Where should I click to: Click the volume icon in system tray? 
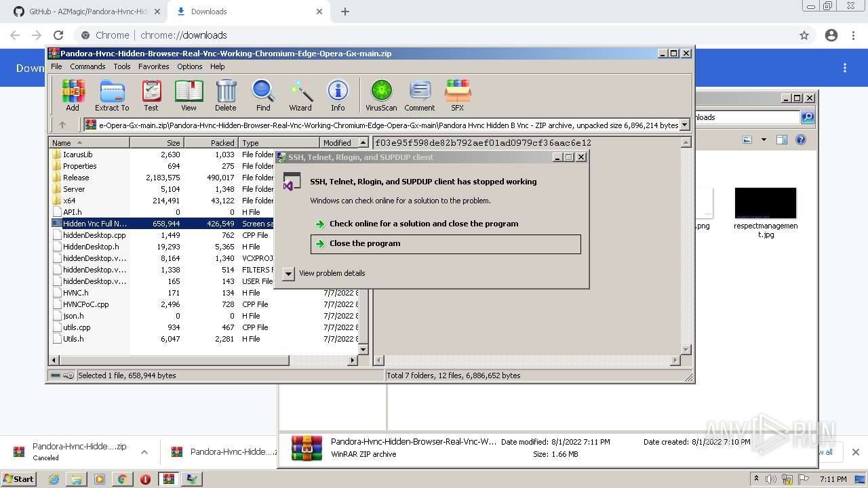pos(771,479)
